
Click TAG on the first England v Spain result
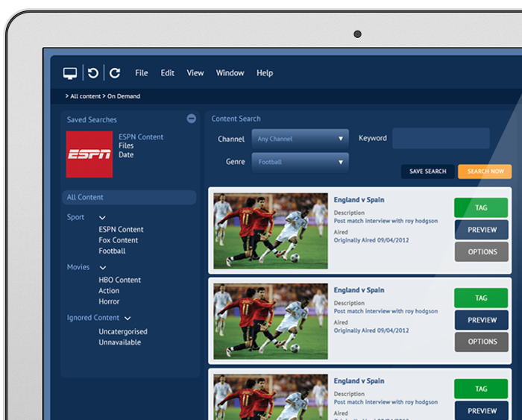[x=481, y=208]
